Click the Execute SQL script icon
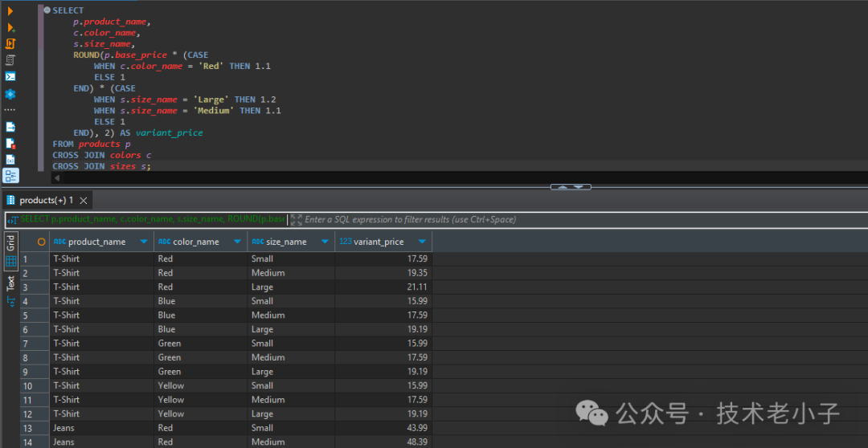The height and width of the screenshot is (448, 868). [x=10, y=43]
